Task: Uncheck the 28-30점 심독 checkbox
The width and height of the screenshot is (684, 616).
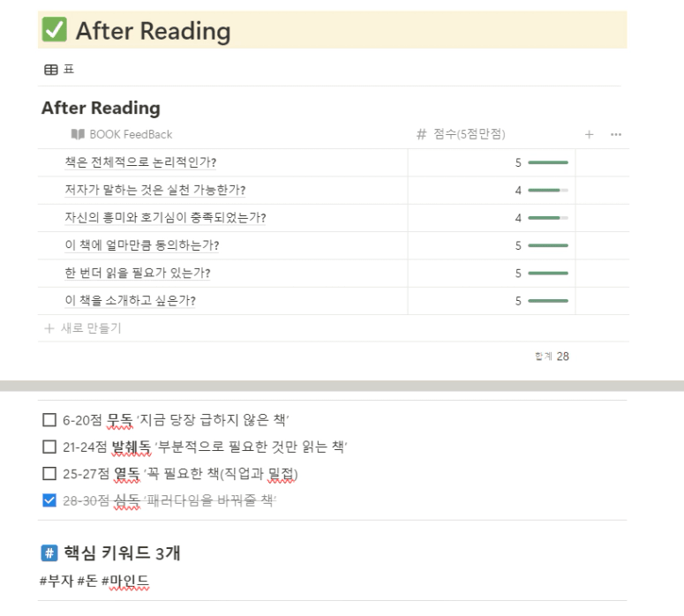Action: (x=49, y=500)
